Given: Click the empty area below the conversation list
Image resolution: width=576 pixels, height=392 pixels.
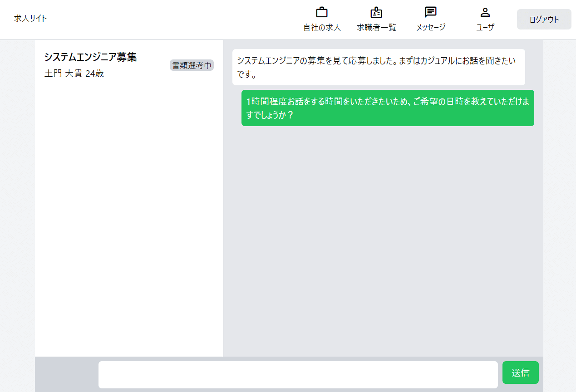Looking at the screenshot, I should click(x=128, y=222).
